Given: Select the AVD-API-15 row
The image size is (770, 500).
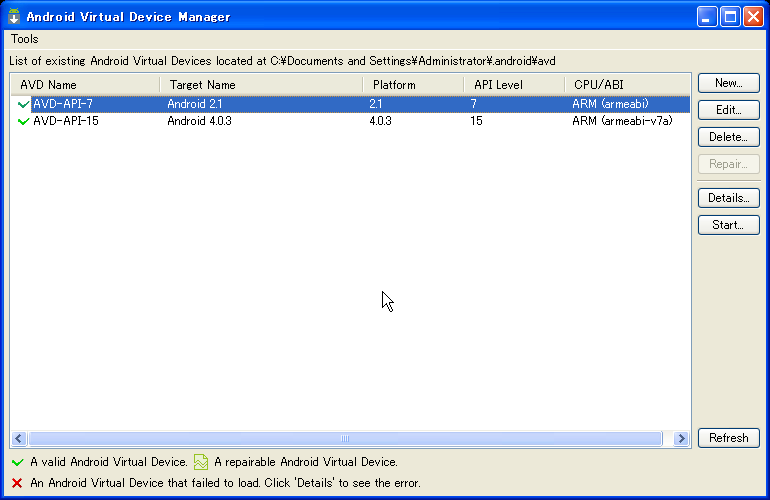Looking at the screenshot, I should click(351, 121).
